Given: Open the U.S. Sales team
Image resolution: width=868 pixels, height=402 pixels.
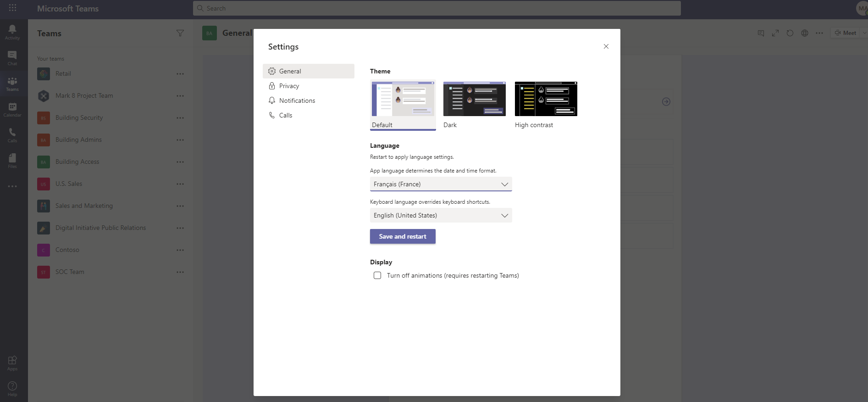Looking at the screenshot, I should 69,184.
